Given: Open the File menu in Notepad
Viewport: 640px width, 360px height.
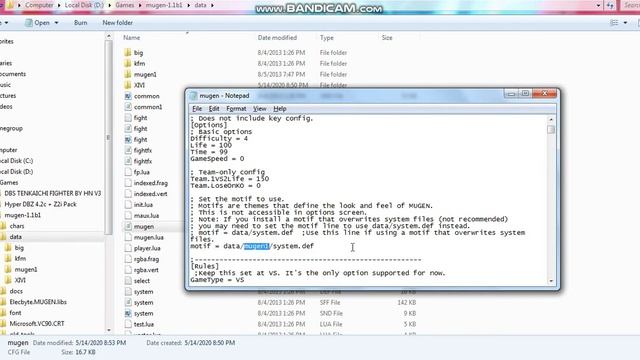Looking at the screenshot, I should [197, 109].
